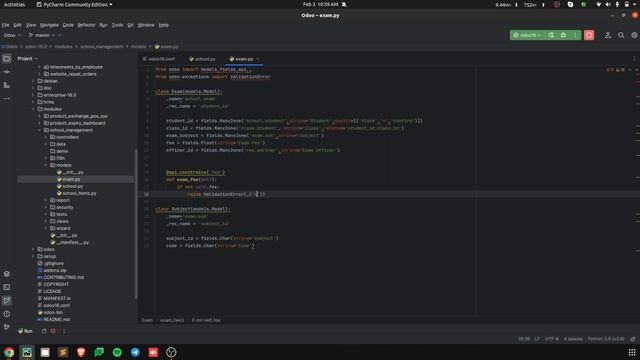
Task: Expand the enterprise-18.0 folder
Action: click(33, 95)
